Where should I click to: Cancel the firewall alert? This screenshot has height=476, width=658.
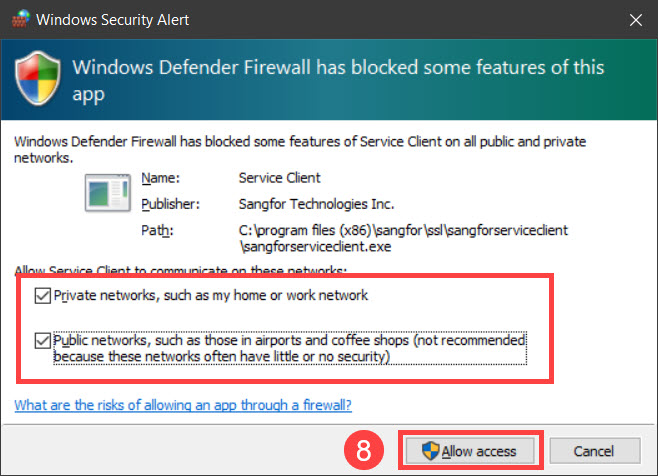(595, 451)
